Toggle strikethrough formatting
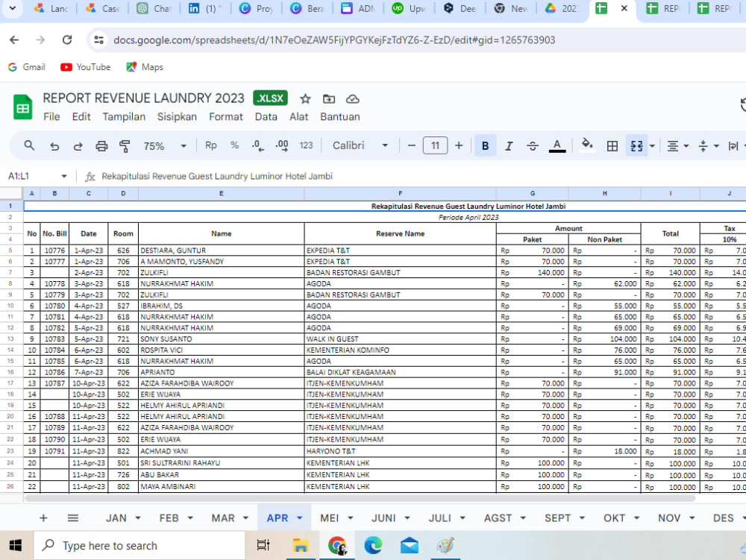The height and width of the screenshot is (560, 746). 533,146
